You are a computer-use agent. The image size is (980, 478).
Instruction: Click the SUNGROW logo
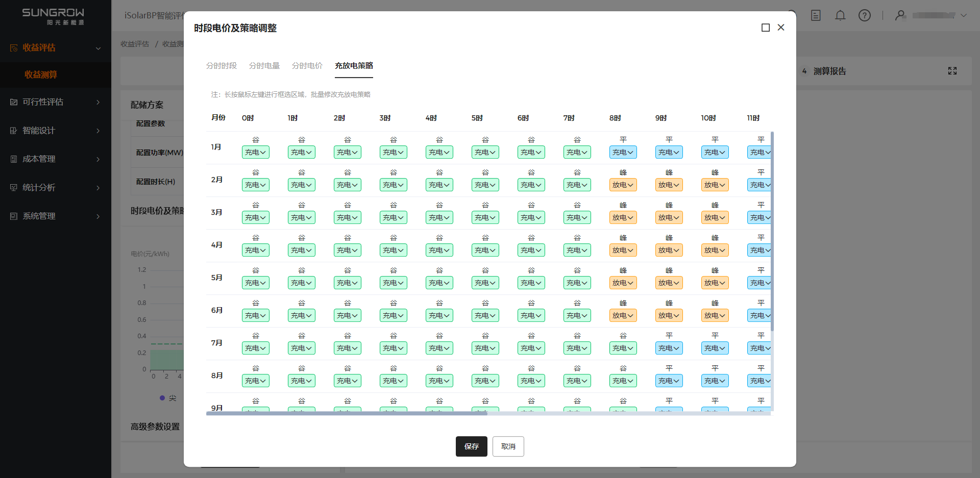53,16
